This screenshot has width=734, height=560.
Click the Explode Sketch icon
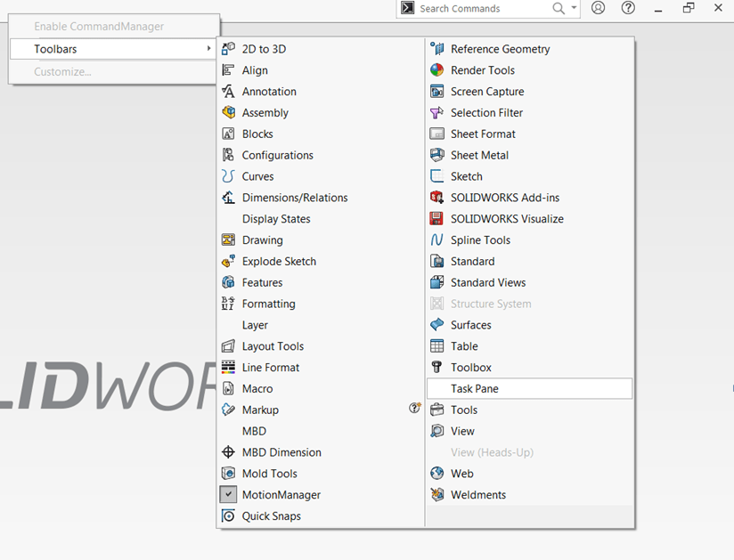228,261
